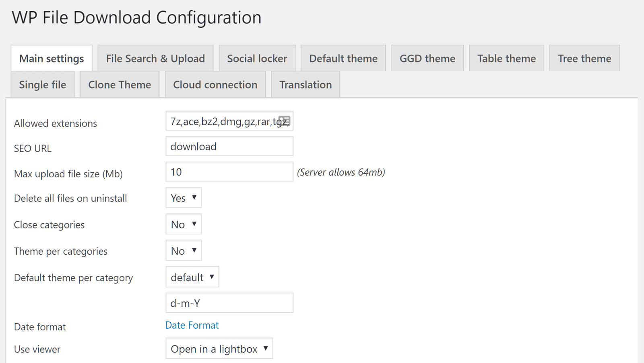Screen dimensions: 644x363
Task: Expand the Default theme per category dropdown
Action: coord(192,277)
